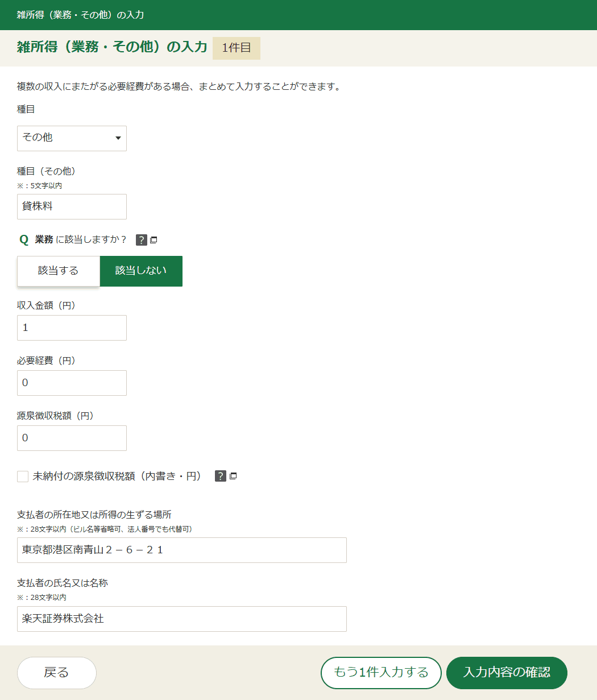Click the new-window icon beside 未納付 help
597x700 pixels.
click(233, 476)
